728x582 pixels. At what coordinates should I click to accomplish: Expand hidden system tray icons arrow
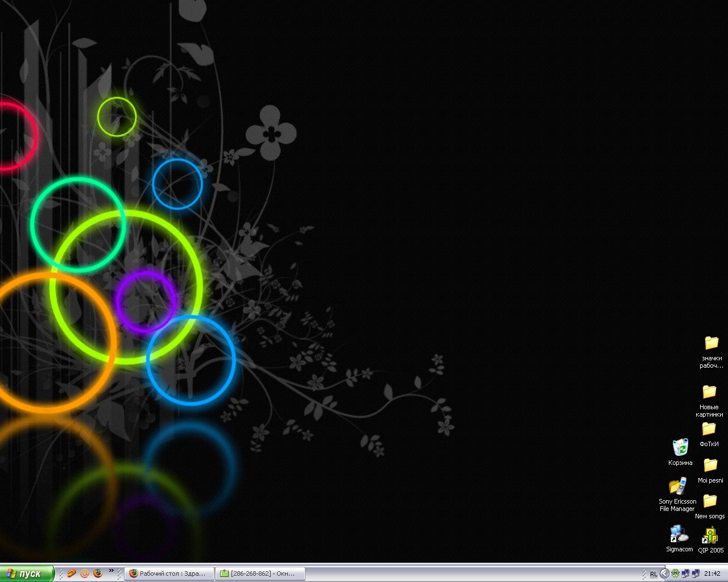[664, 573]
